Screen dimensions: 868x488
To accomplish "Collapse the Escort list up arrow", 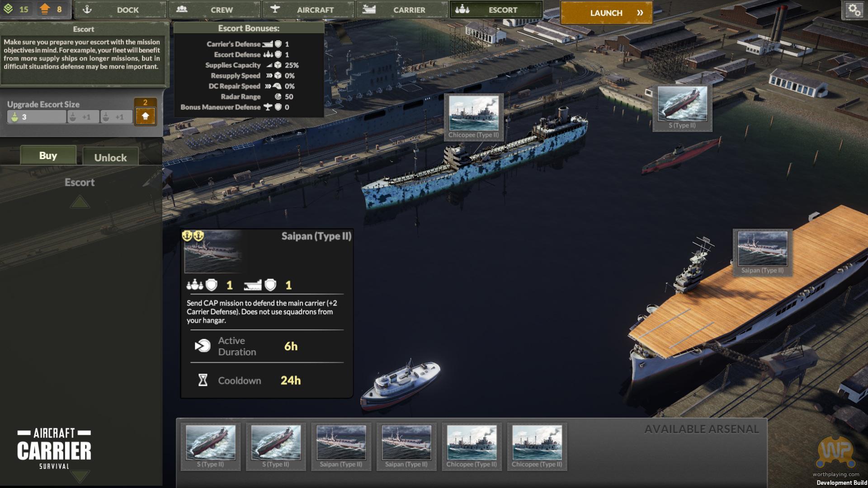I will (x=80, y=202).
